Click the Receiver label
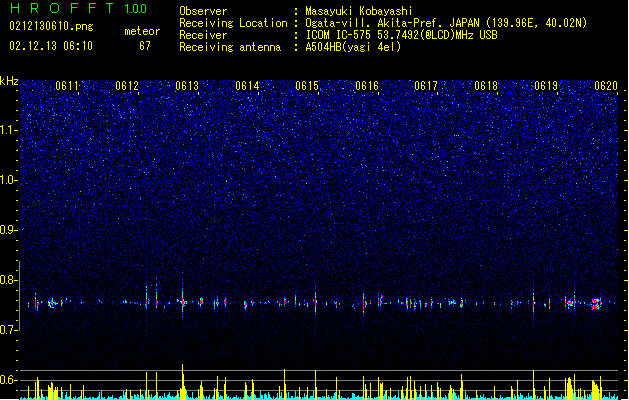Image resolution: width=629 pixels, height=400 pixels. tap(203, 35)
